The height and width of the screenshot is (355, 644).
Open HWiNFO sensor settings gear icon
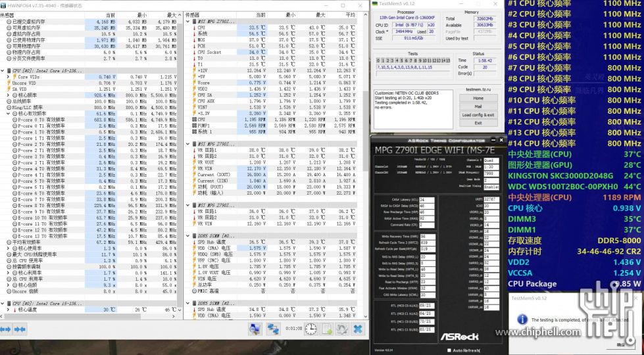click(x=341, y=329)
